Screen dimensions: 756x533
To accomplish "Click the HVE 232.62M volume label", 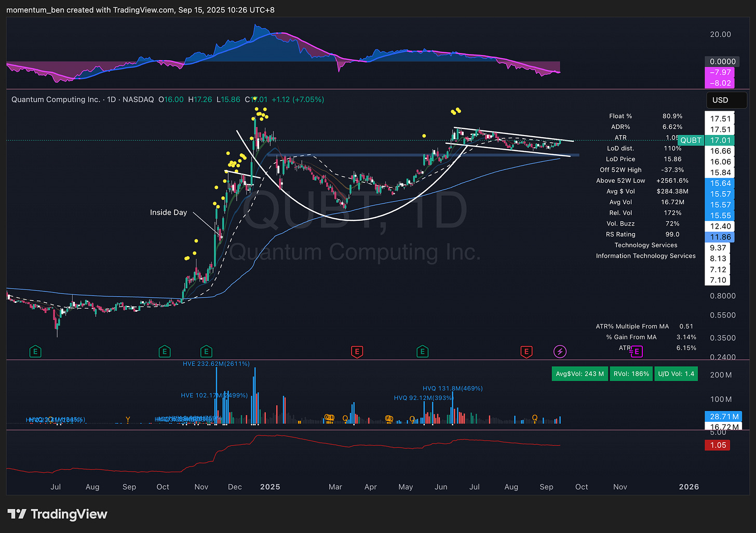I will (x=216, y=364).
